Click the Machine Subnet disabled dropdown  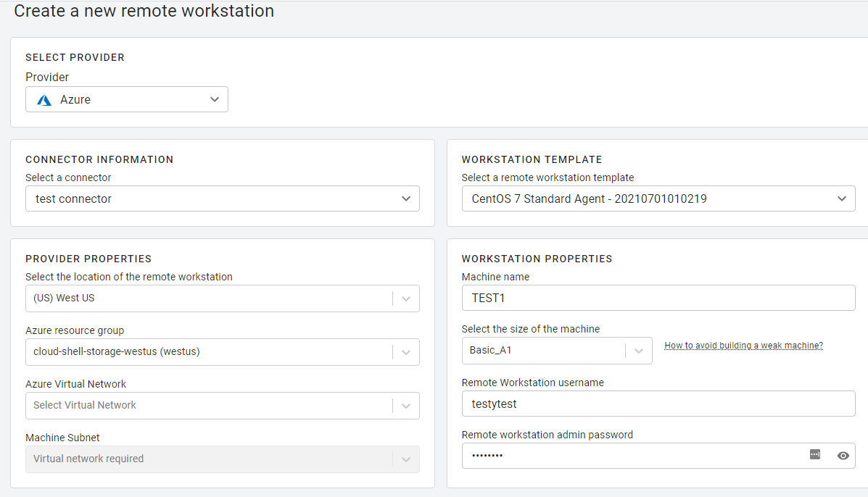tap(223, 459)
